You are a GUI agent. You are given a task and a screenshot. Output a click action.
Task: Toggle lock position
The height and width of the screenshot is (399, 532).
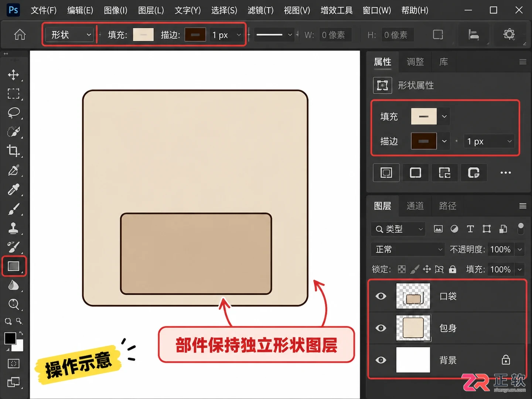pos(427,269)
